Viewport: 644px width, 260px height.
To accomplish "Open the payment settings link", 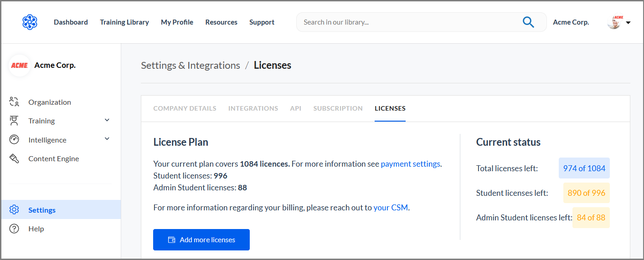I will 411,164.
